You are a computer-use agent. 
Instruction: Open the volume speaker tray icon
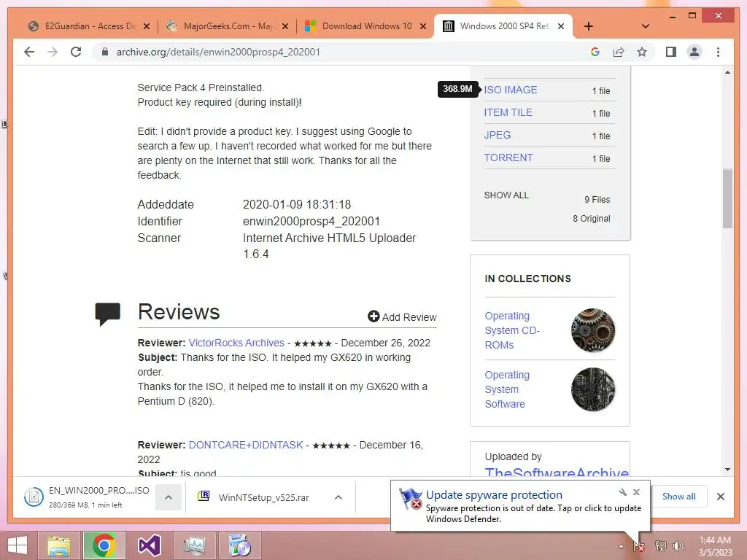[x=678, y=546]
